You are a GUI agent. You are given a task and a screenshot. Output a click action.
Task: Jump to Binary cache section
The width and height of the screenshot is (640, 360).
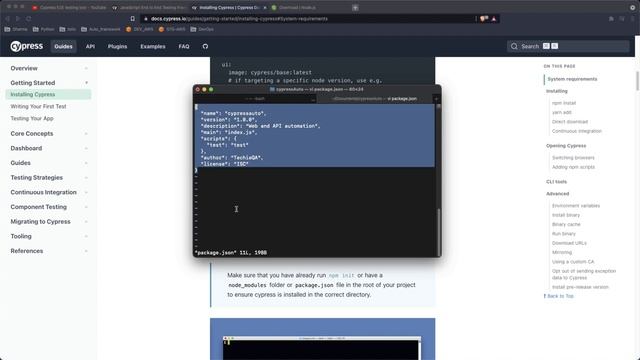[x=566, y=224]
